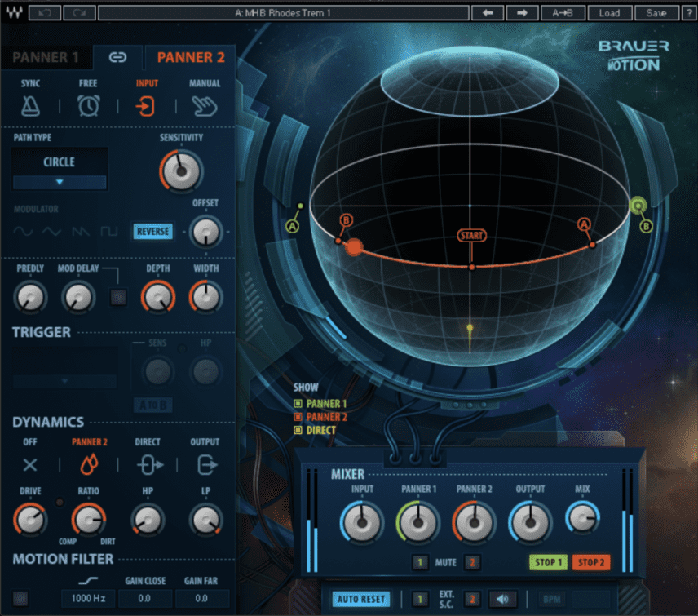Click orange B marker on panner path
698x616 pixels.
coord(346,220)
